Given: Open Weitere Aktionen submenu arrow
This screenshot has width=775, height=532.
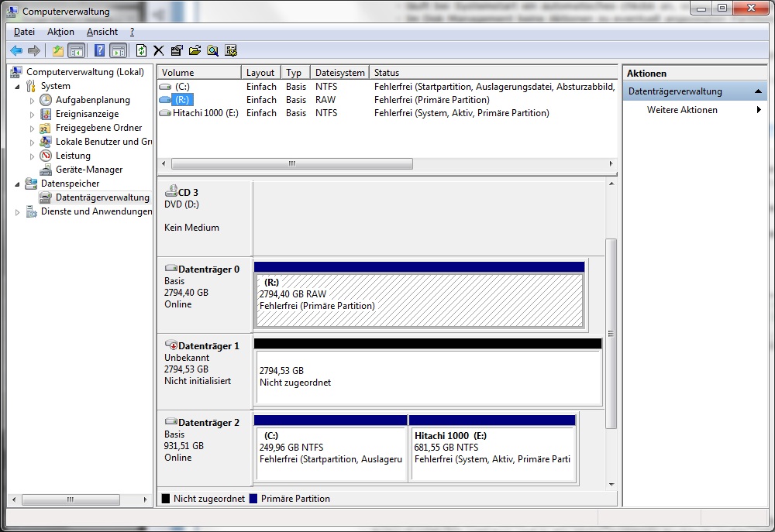Looking at the screenshot, I should [x=759, y=110].
